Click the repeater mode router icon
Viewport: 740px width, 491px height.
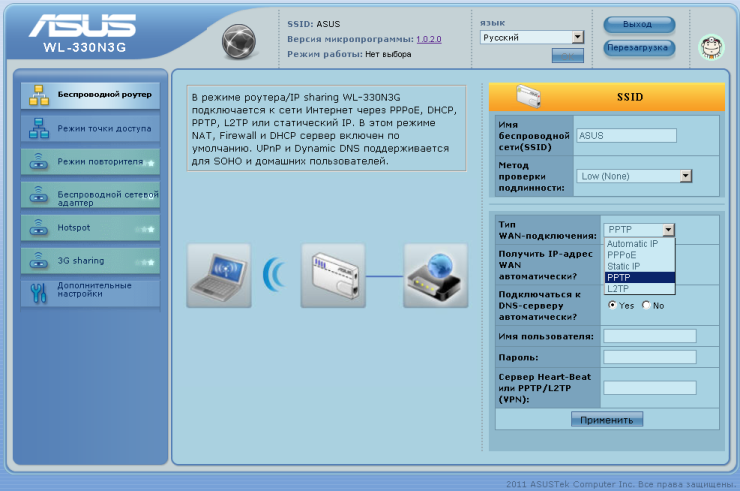tap(39, 161)
